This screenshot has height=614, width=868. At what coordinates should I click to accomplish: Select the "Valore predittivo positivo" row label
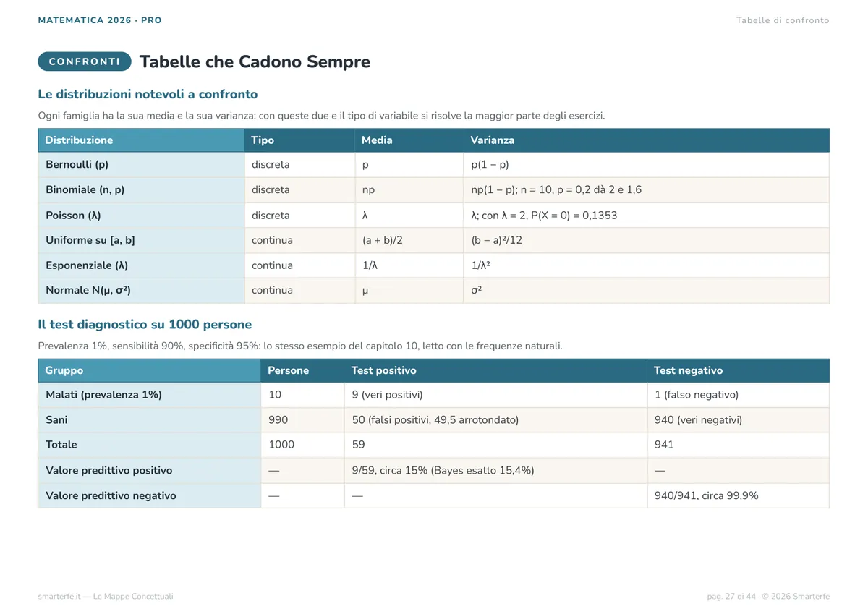[x=149, y=470]
